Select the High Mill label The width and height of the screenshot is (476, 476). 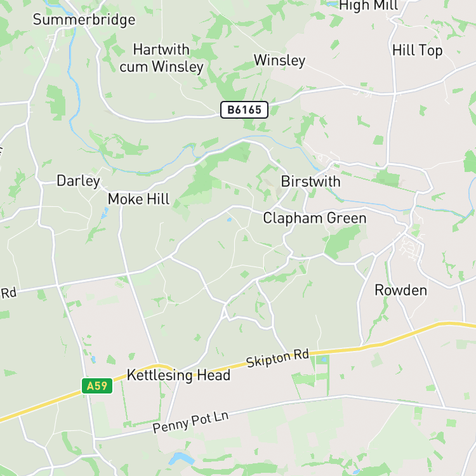368,5
